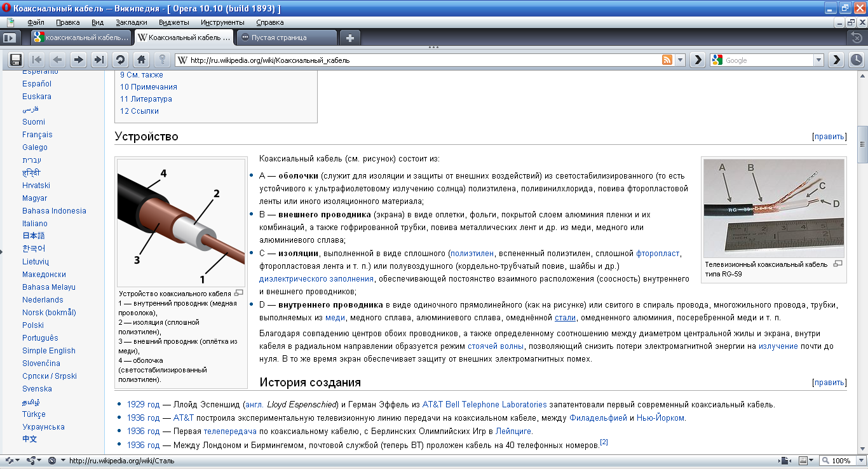Open the Файл menu

[36, 22]
